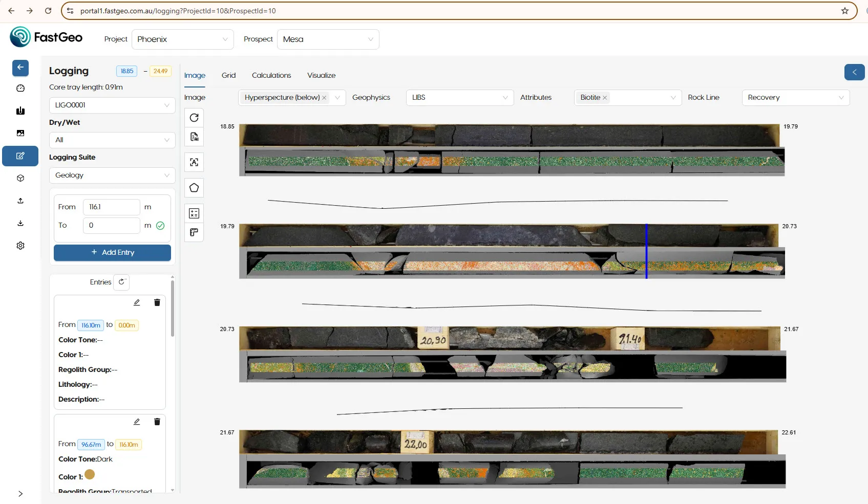Open the dashboard gauge icon in sidebar
The image size is (868, 504).
tap(20, 89)
